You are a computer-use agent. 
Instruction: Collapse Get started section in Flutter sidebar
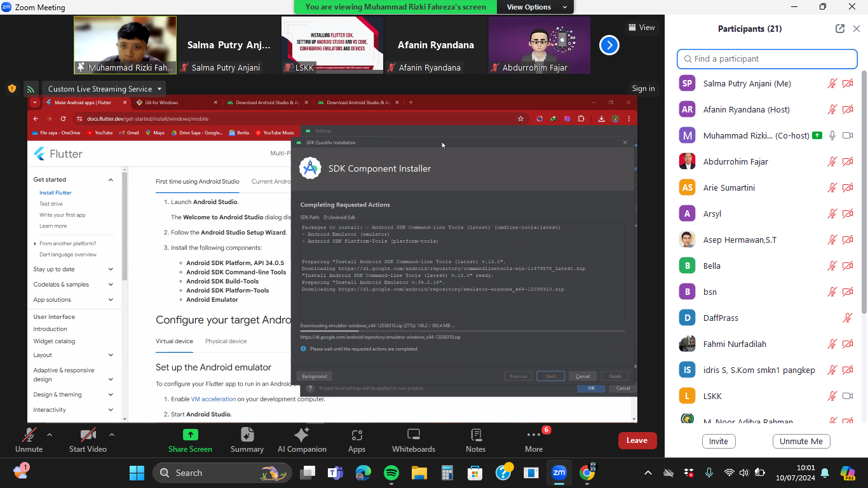click(111, 180)
